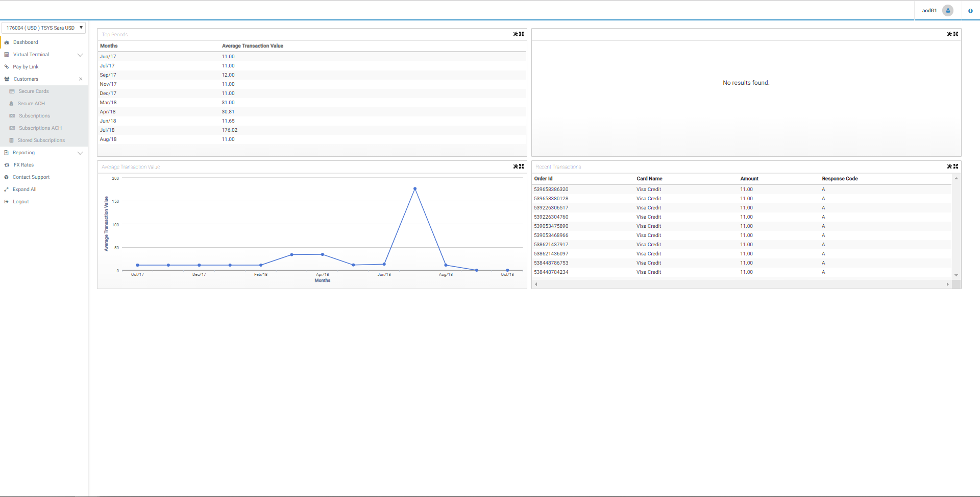Click the fullscreen icon in Average Transaction Value chart panel

[522, 167]
